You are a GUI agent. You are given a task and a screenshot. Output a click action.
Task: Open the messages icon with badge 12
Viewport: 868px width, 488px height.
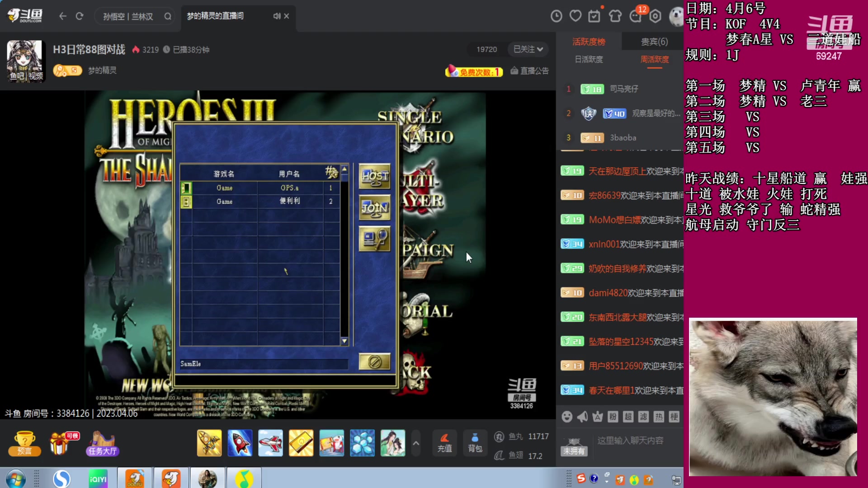pos(637,15)
